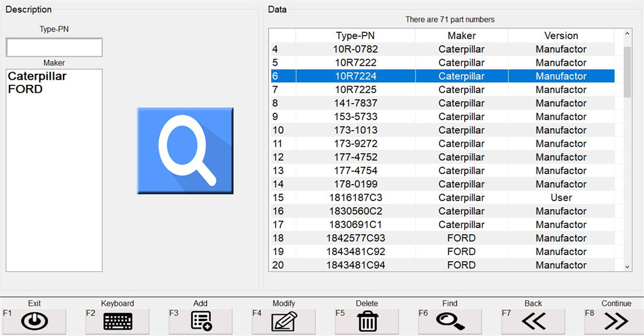Sort by the Type-PN column header
Viewport: 644px width, 336px height.
[x=355, y=36]
